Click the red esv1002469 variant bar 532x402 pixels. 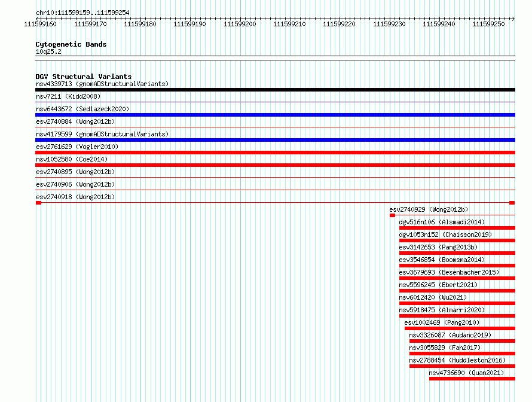coord(460,328)
